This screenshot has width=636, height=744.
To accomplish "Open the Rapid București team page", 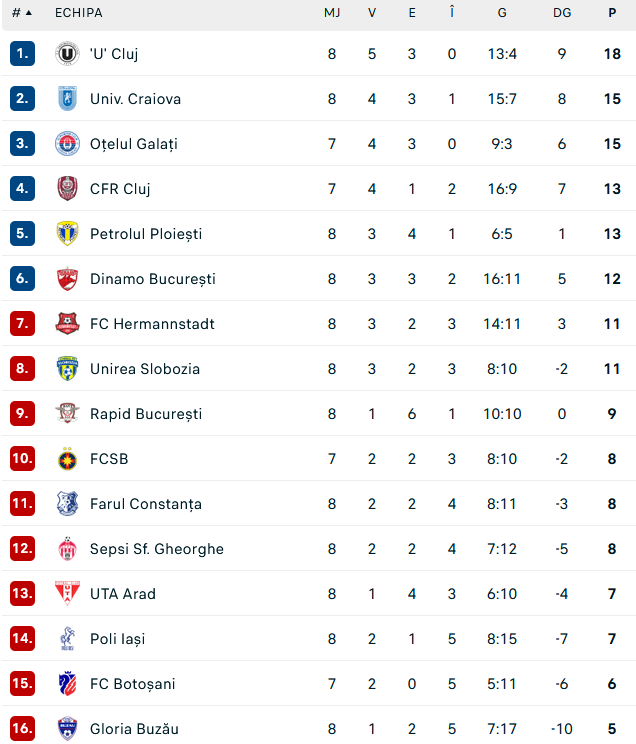I will pyautogui.click(x=146, y=414).
